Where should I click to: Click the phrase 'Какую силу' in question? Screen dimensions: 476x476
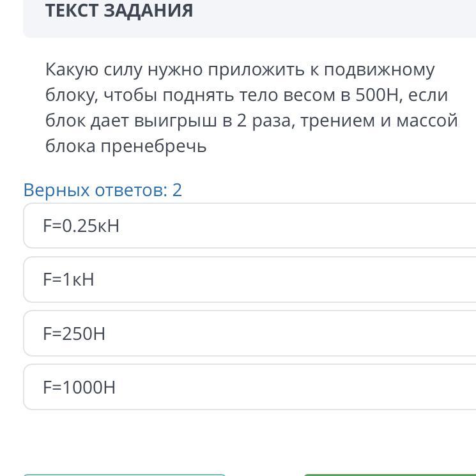pos(93,70)
